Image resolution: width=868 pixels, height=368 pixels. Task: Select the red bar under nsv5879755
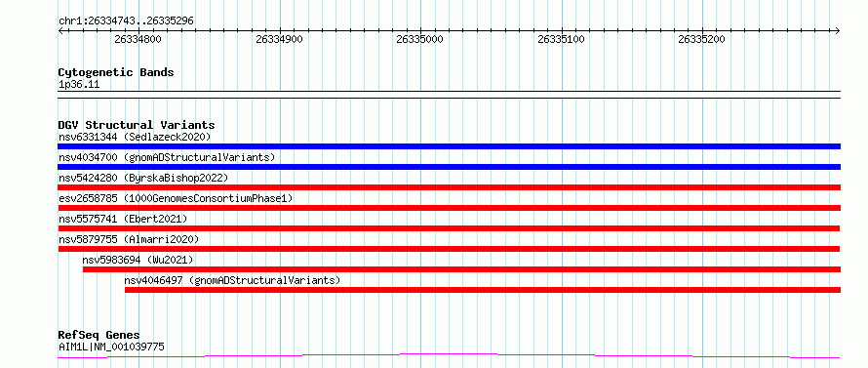pos(449,249)
